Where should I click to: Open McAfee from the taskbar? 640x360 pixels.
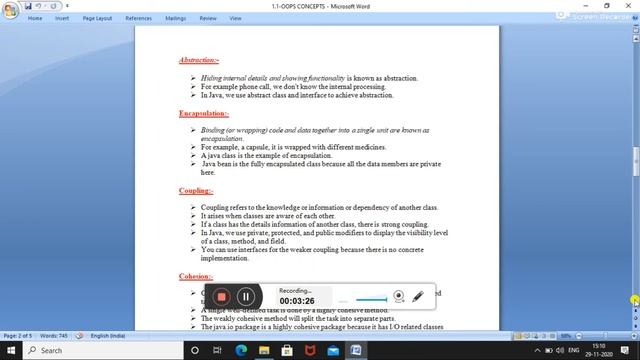[310, 350]
